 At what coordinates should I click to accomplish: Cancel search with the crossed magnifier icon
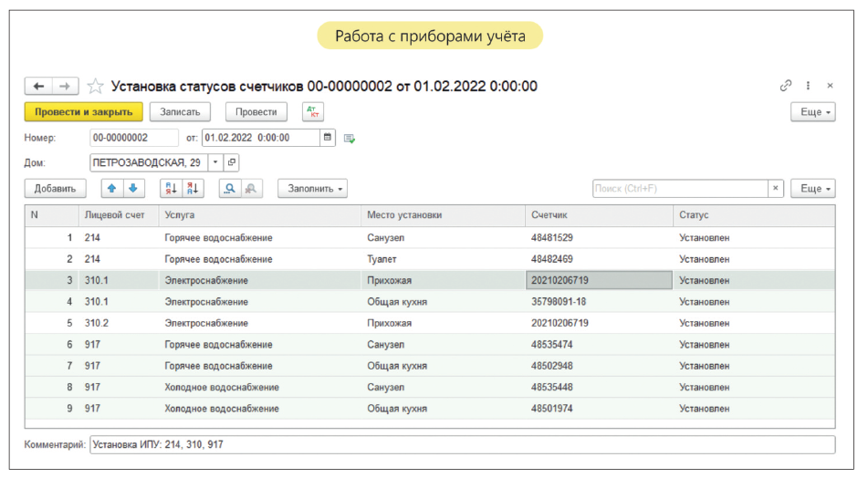point(251,188)
